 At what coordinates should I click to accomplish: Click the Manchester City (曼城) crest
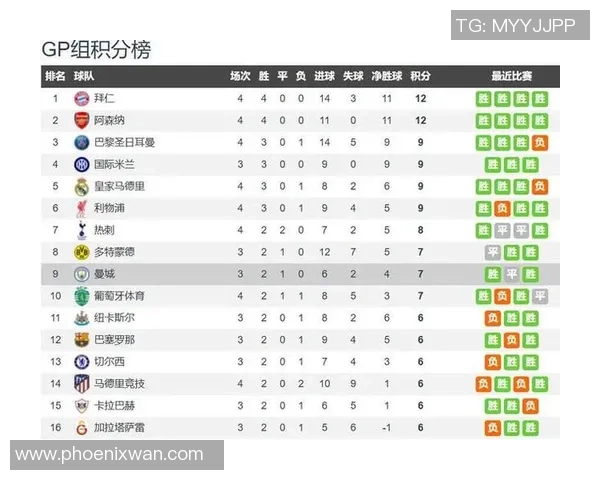point(81,274)
